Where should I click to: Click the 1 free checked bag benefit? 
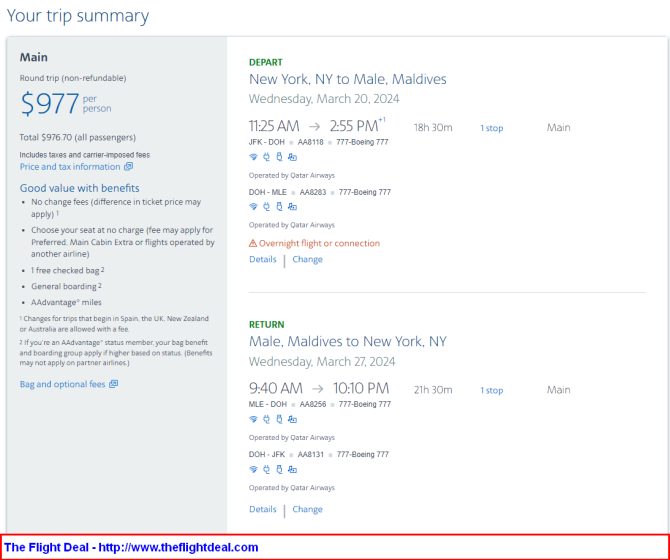tap(68, 270)
